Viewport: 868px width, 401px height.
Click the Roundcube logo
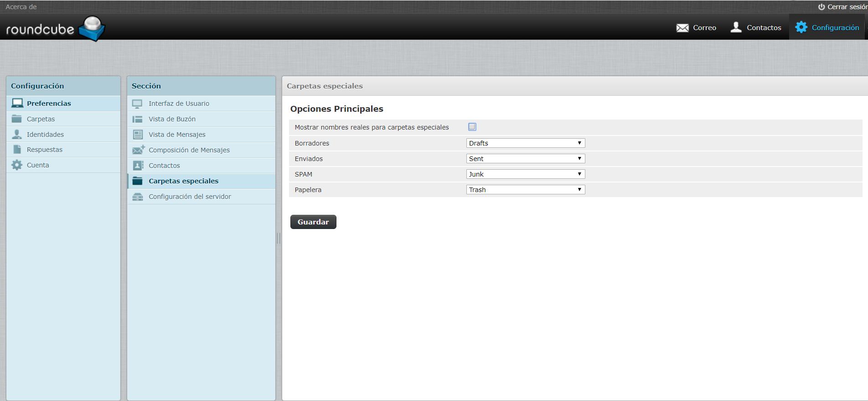(55, 28)
